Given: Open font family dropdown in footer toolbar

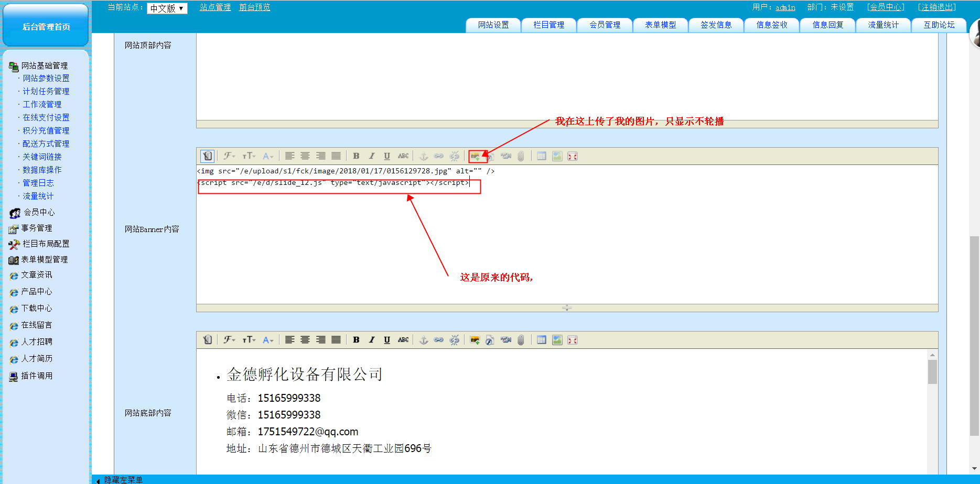Looking at the screenshot, I should click(x=229, y=340).
